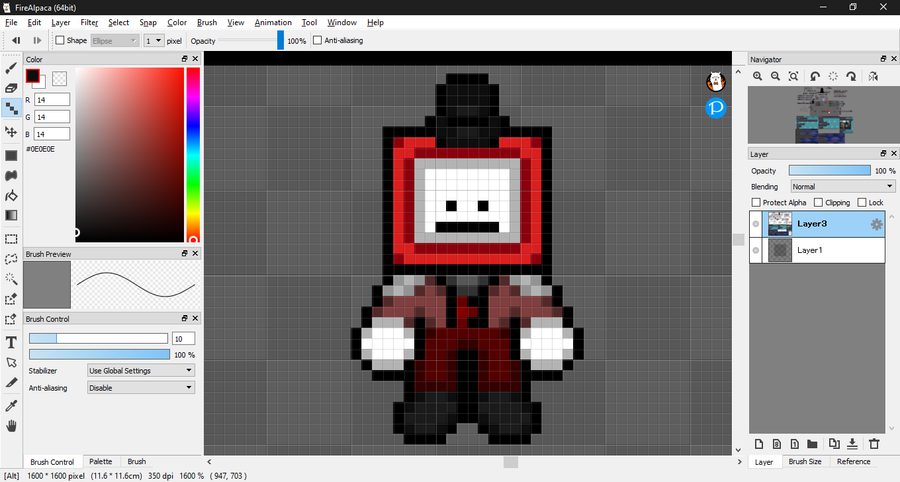Screen dimensions: 900x482
Task: Enable Clipping checkbox
Action: [818, 203]
